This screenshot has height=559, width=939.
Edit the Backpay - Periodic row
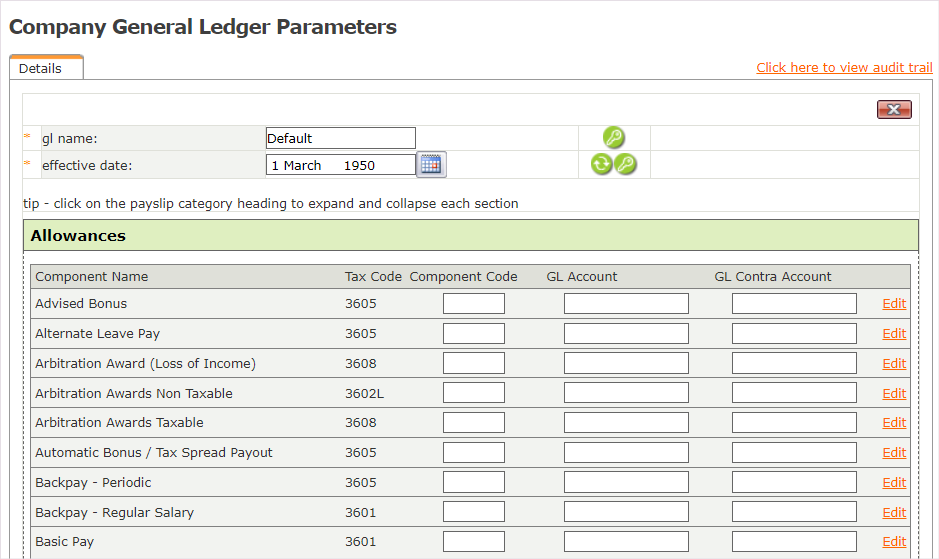(894, 483)
